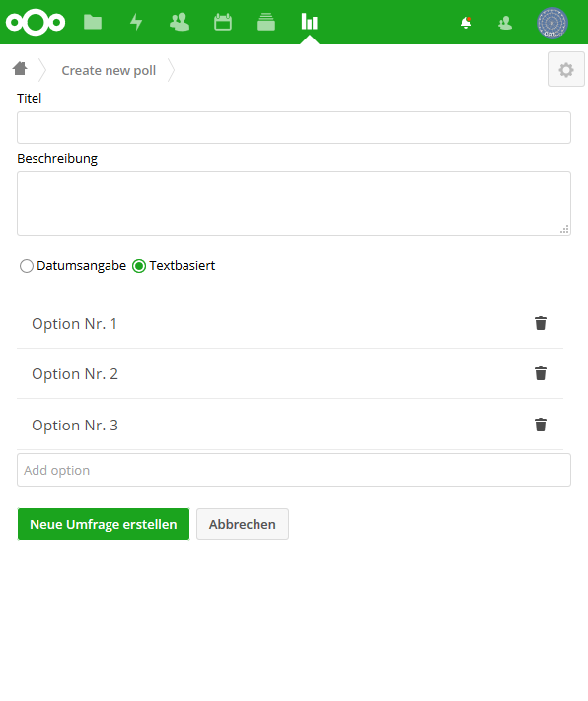Open the Activity lightning bolt icon
This screenshot has width=588, height=701.
tap(136, 22)
